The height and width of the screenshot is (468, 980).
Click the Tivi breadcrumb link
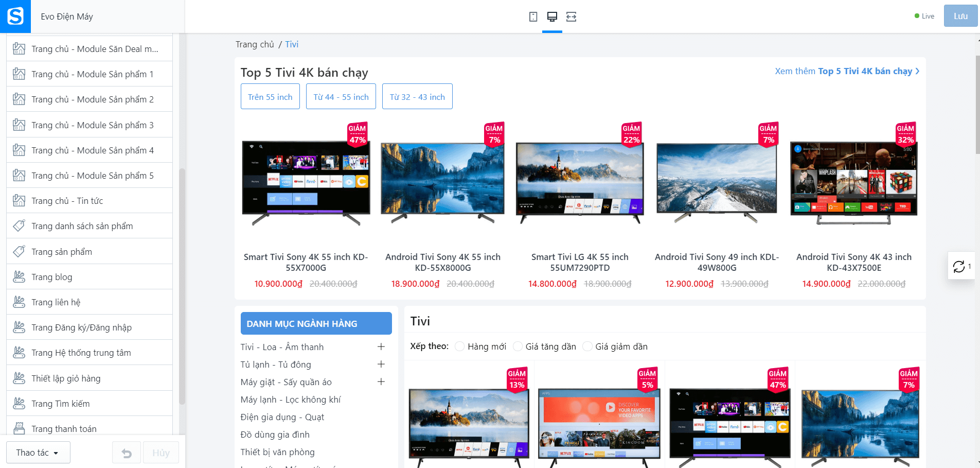click(x=292, y=44)
